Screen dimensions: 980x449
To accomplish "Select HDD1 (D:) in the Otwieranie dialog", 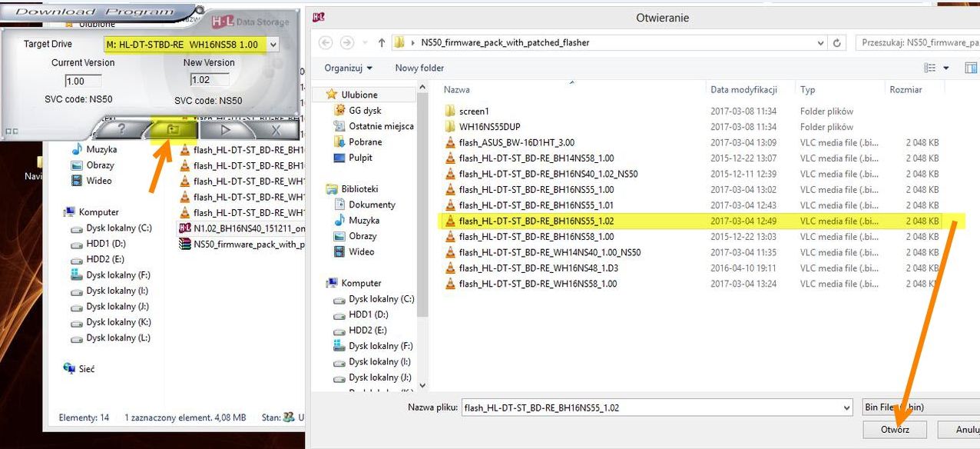I will tap(361, 314).
